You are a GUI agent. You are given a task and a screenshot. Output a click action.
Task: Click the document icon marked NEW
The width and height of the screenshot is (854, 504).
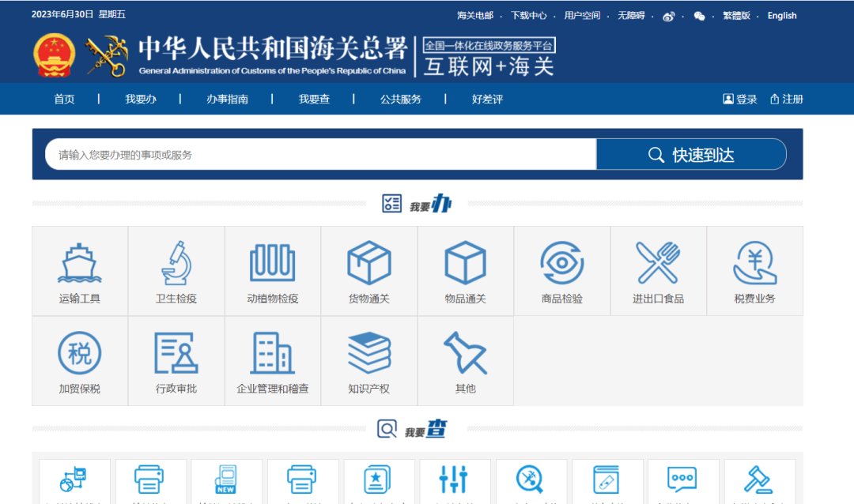[x=225, y=480]
